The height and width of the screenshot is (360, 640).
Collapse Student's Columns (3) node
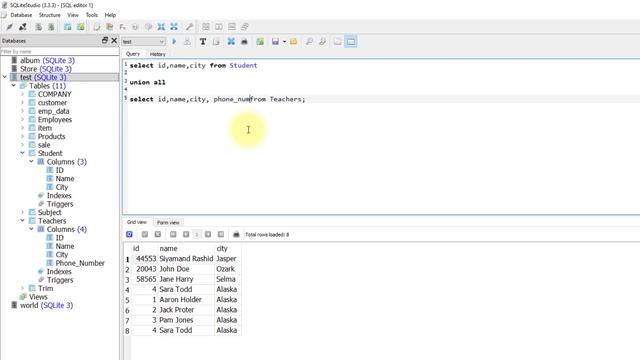tap(31, 162)
